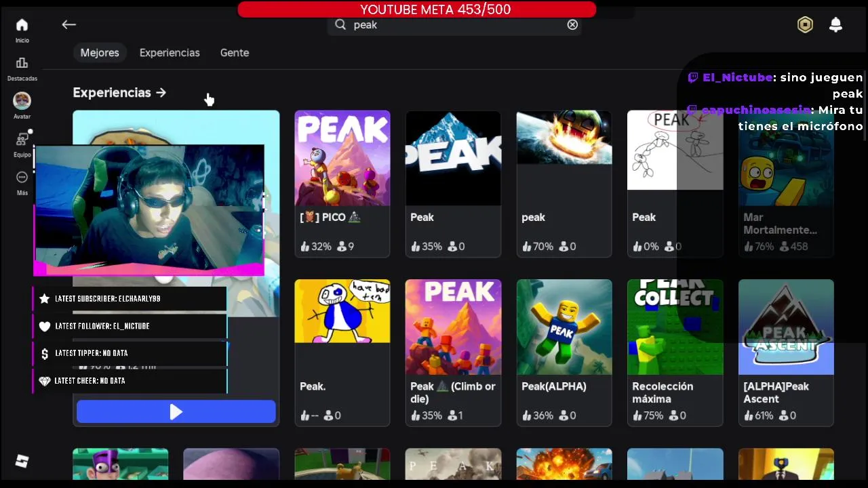Viewport: 868px width, 488px height.
Task: Click the 75% rating on Recolección máxima
Action: click(648, 415)
